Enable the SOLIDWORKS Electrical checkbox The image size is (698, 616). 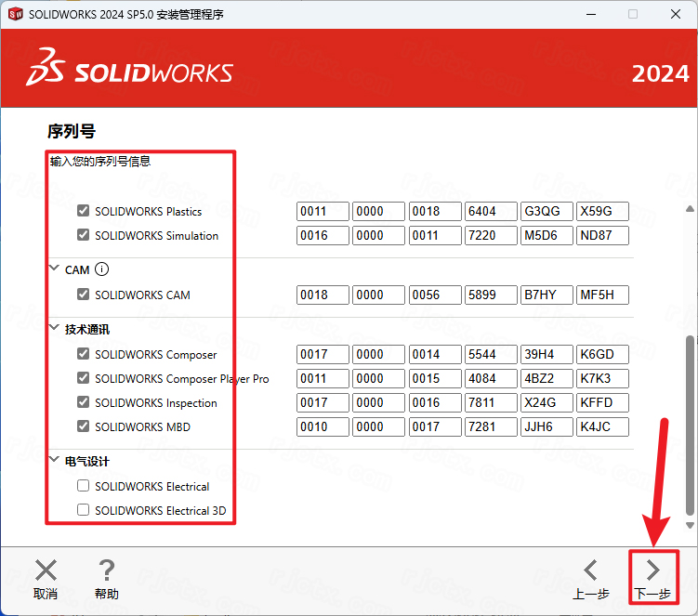(x=84, y=486)
